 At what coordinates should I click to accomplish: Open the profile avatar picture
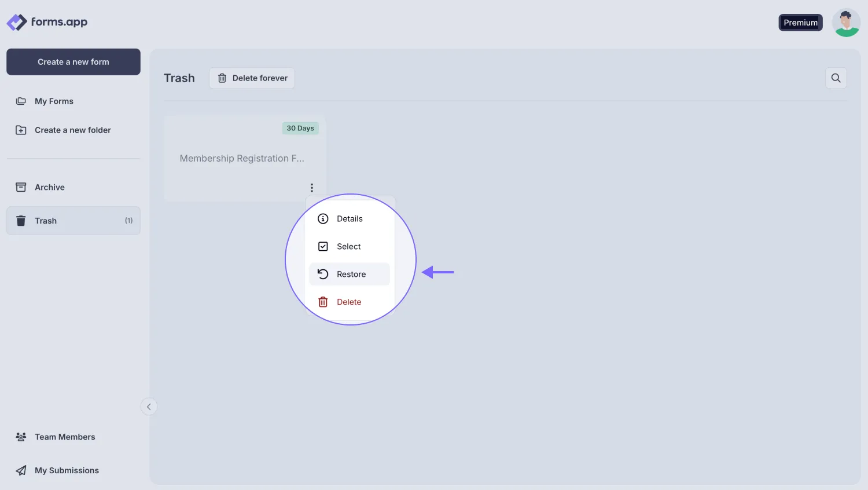click(846, 22)
